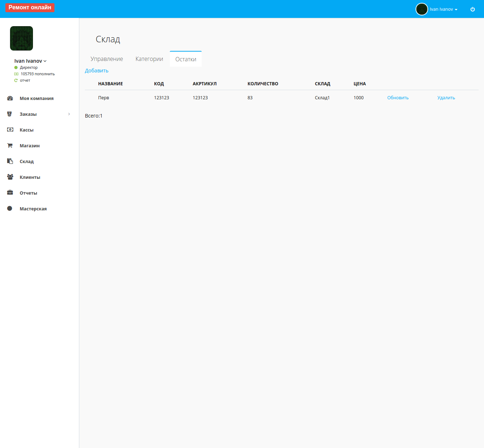Click the Всего:1 total text

pos(94,116)
